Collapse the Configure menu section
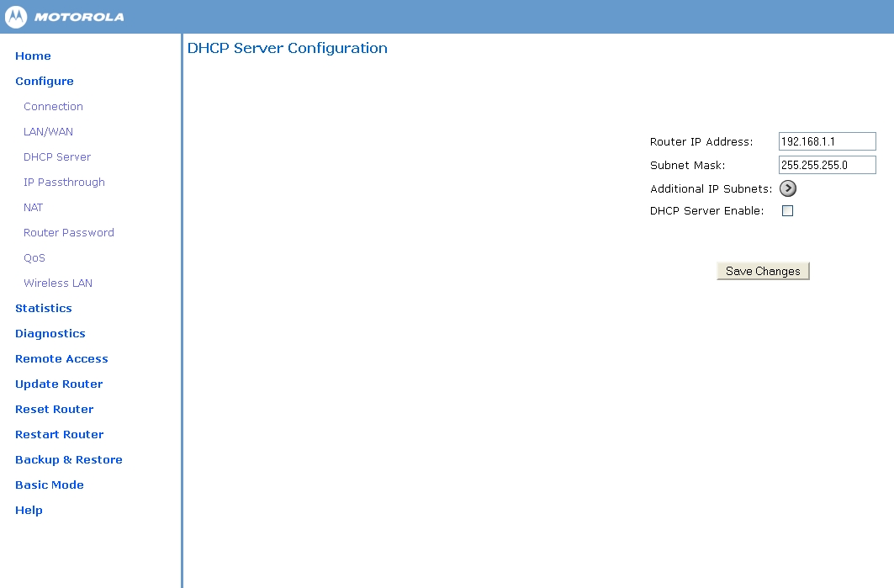 click(45, 82)
